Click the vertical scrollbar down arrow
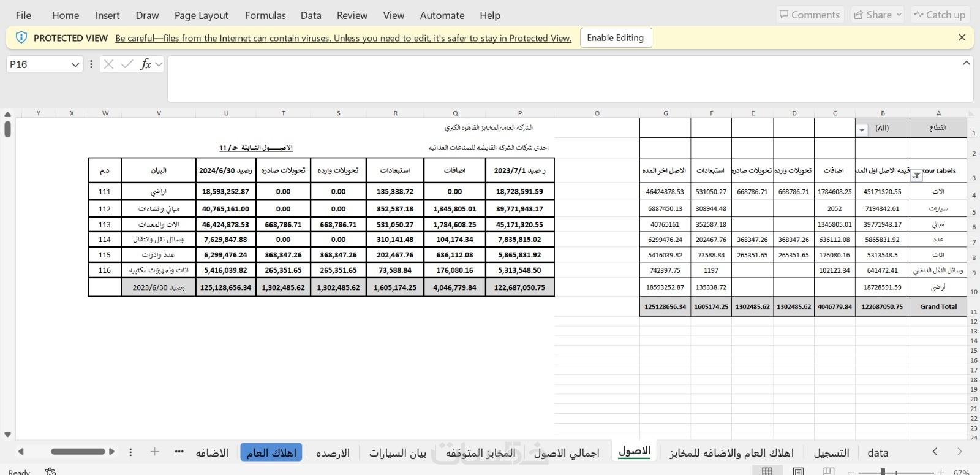The width and height of the screenshot is (980, 475). (x=7, y=435)
